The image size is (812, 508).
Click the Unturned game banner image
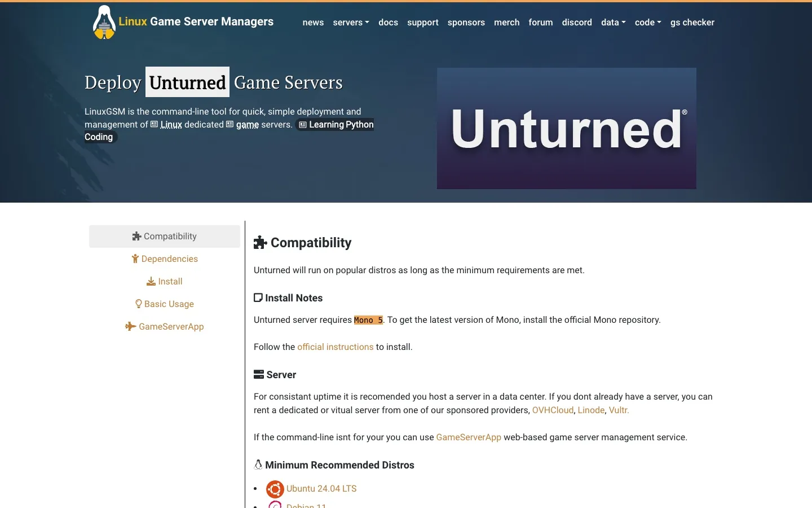click(x=567, y=128)
